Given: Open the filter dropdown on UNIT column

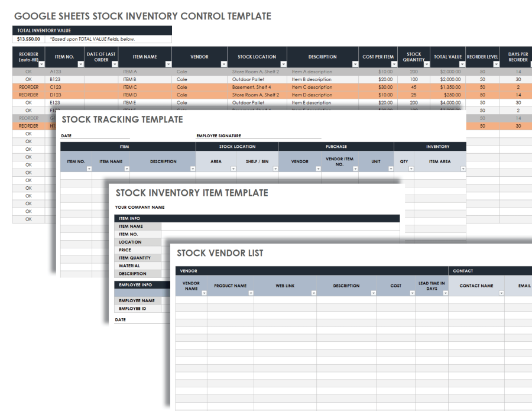Looking at the screenshot, I should click(x=391, y=169).
